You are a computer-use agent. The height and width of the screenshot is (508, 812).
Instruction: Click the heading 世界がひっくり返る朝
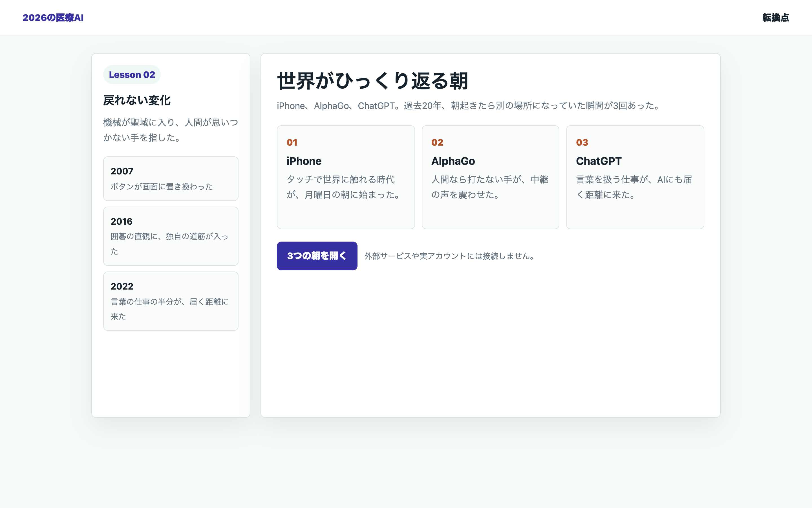click(372, 81)
